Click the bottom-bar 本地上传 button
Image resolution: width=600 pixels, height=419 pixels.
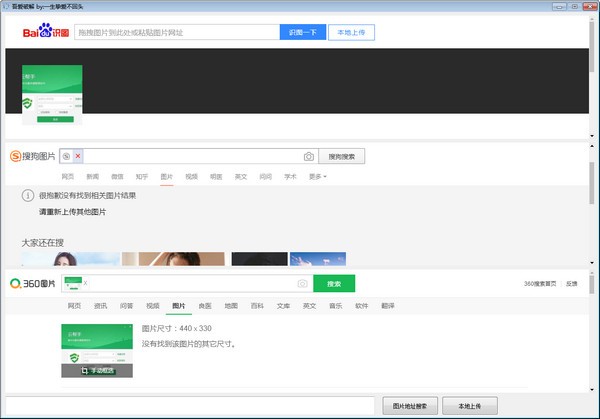[470, 406]
